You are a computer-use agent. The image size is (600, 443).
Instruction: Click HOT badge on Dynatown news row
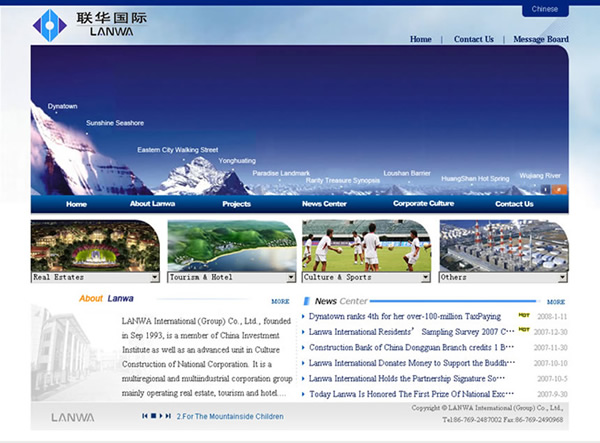(524, 315)
